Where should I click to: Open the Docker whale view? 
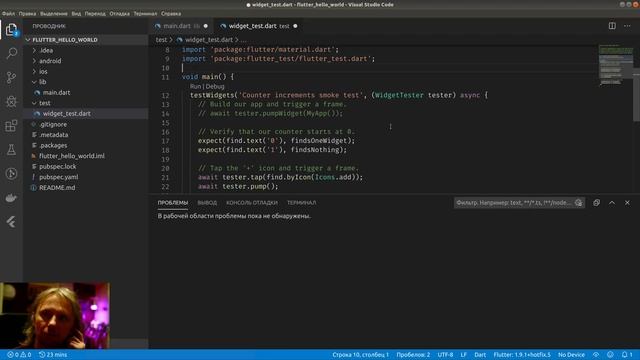(x=11, y=198)
